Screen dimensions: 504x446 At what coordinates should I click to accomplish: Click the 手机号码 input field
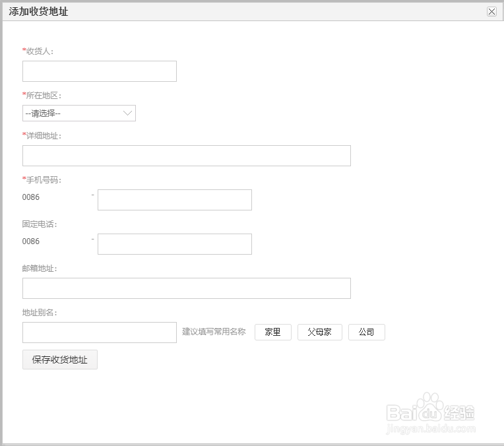tap(175, 200)
